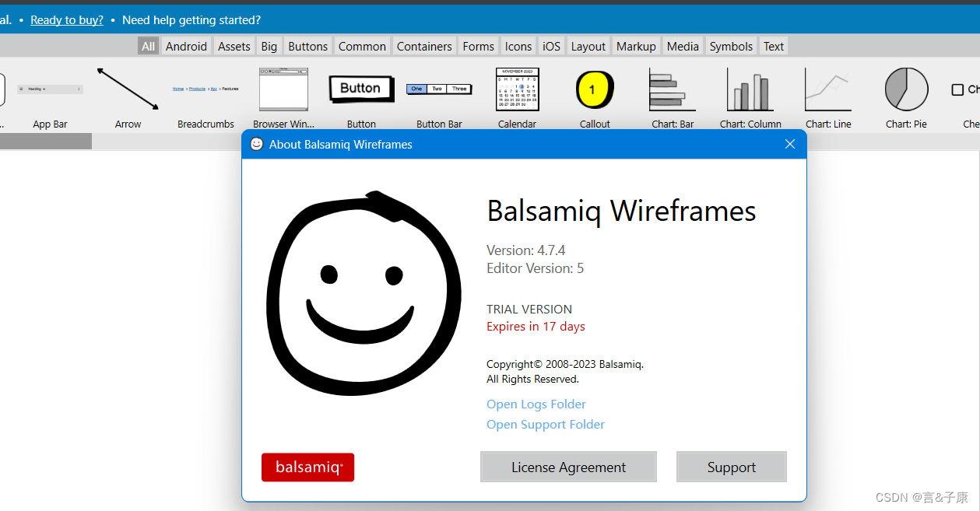The image size is (980, 511).
Task: Open the Symbols category
Action: tap(731, 46)
